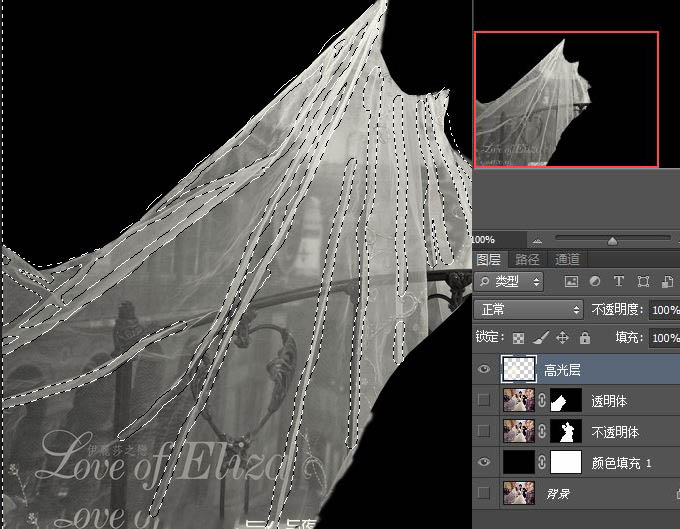Switch to the 图层 tab

pos(489,259)
